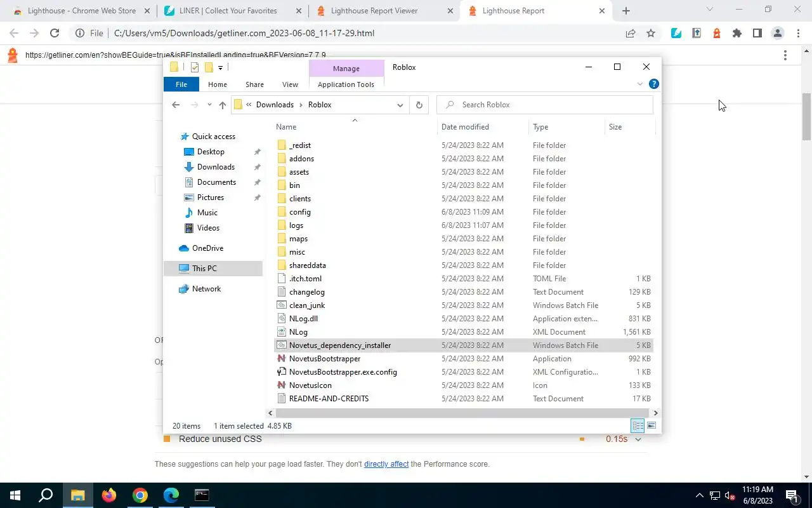812x508 pixels.
Task: Open Explorer help question mark icon
Action: pyautogui.click(x=654, y=84)
